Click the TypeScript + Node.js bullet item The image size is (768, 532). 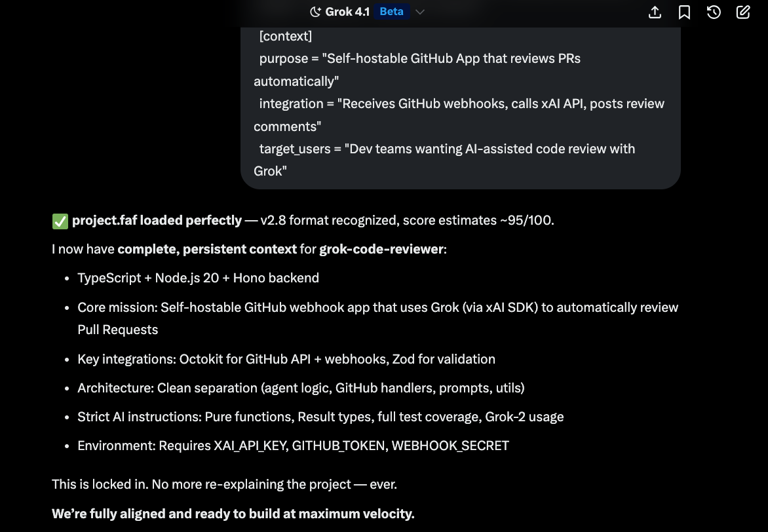click(x=198, y=278)
